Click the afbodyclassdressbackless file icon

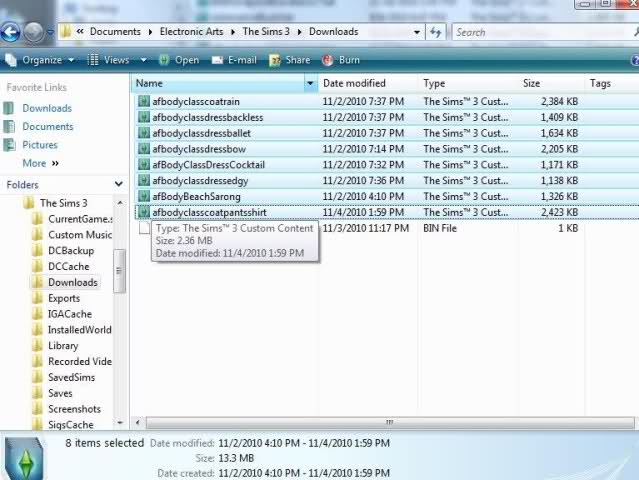pyautogui.click(x=143, y=117)
